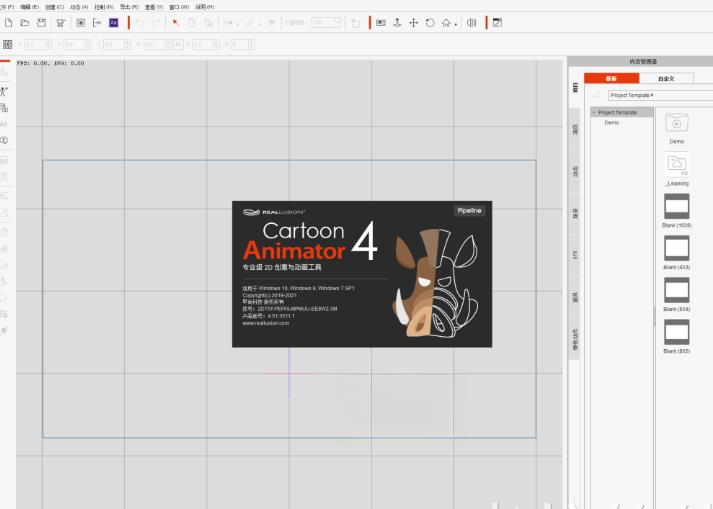Screen dimensions: 713x509
Task: Click the render image toolbar icon
Action: click(80, 22)
